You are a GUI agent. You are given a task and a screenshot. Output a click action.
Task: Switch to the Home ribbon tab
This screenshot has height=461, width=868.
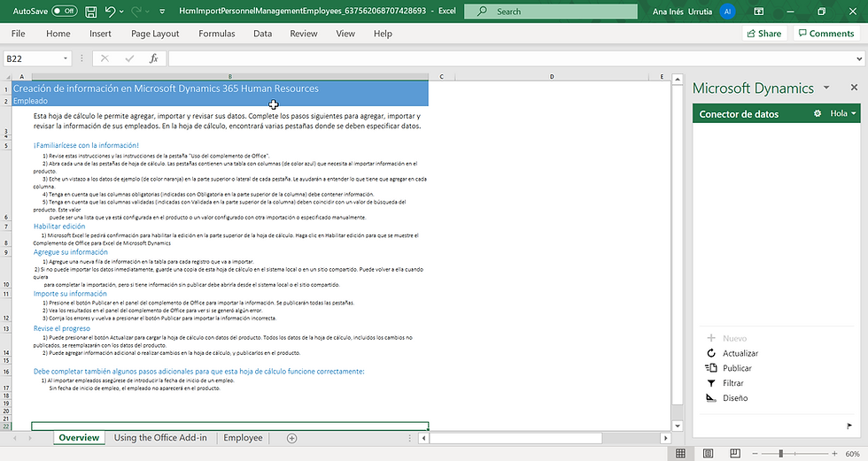(58, 34)
